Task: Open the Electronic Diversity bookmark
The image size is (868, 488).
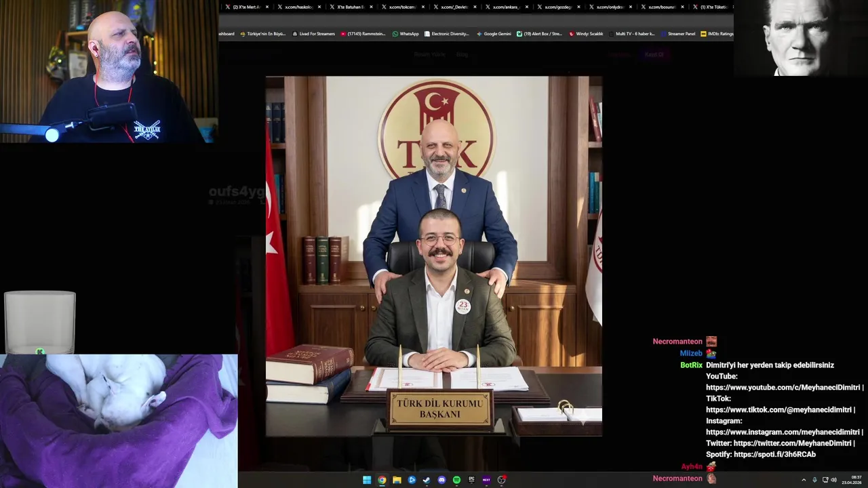Action: 446,34
